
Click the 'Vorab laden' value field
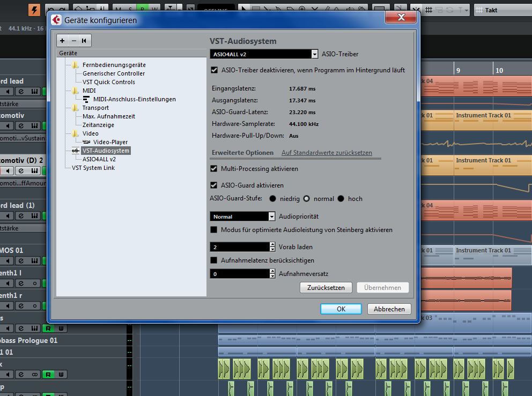(x=240, y=247)
